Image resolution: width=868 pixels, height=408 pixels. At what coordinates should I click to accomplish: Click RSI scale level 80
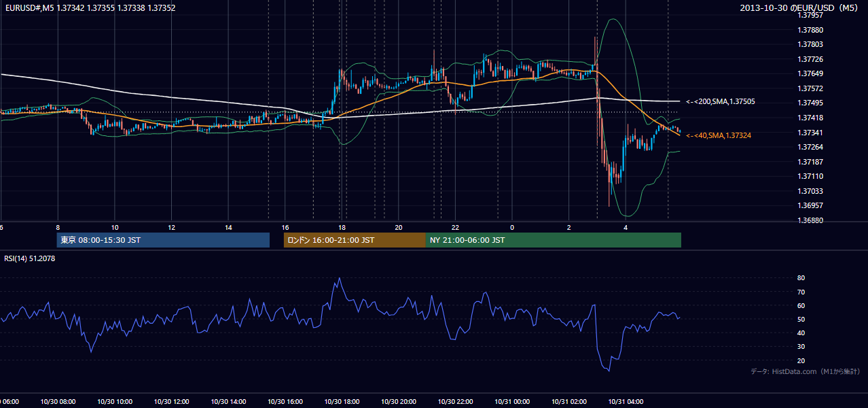pos(801,278)
